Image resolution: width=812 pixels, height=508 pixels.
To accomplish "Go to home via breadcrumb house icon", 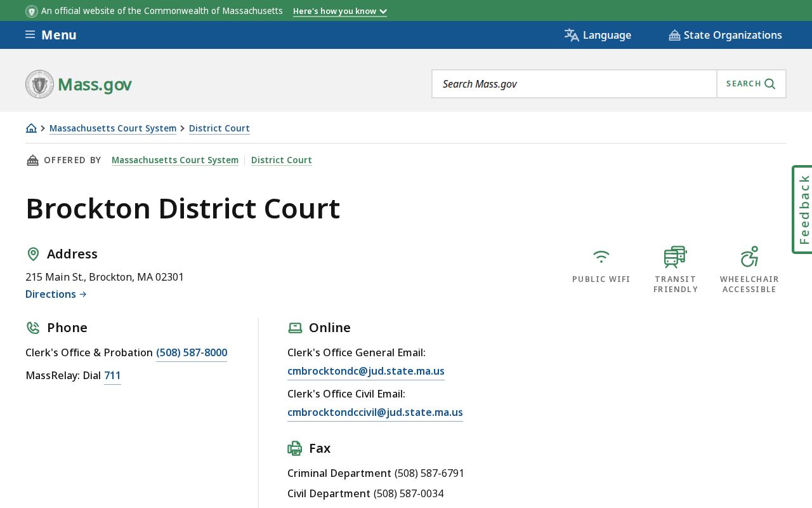I will (31, 128).
